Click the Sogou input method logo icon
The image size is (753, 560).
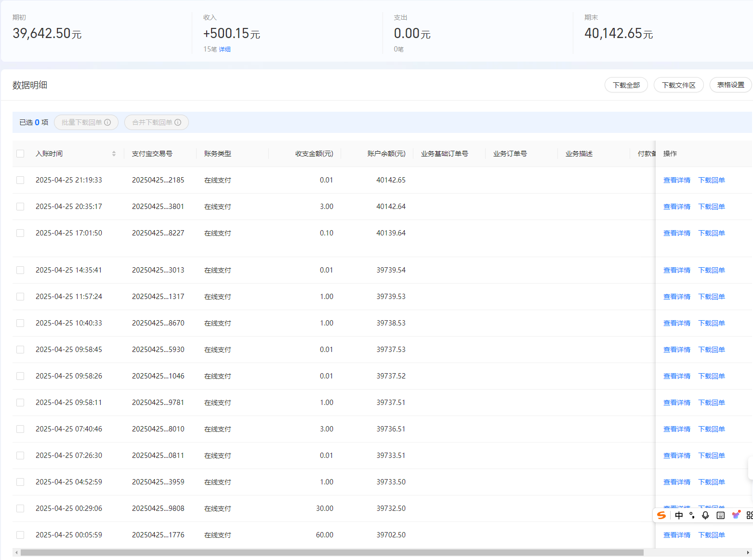661,515
